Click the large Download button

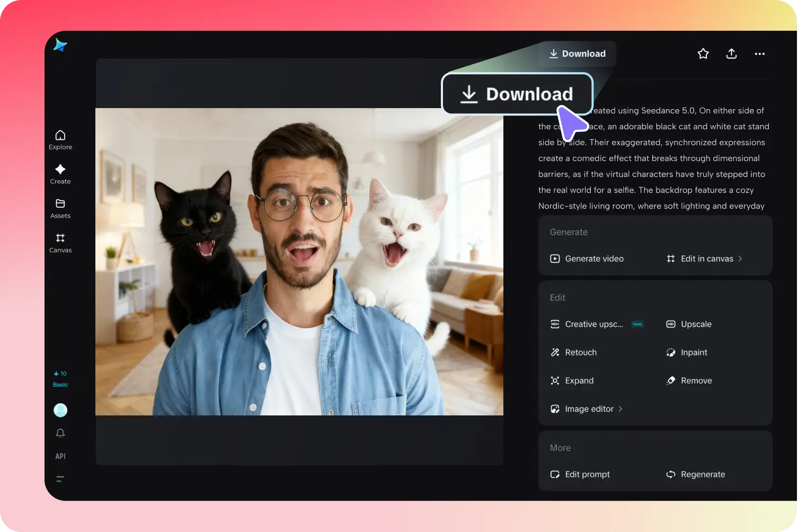[x=517, y=94]
